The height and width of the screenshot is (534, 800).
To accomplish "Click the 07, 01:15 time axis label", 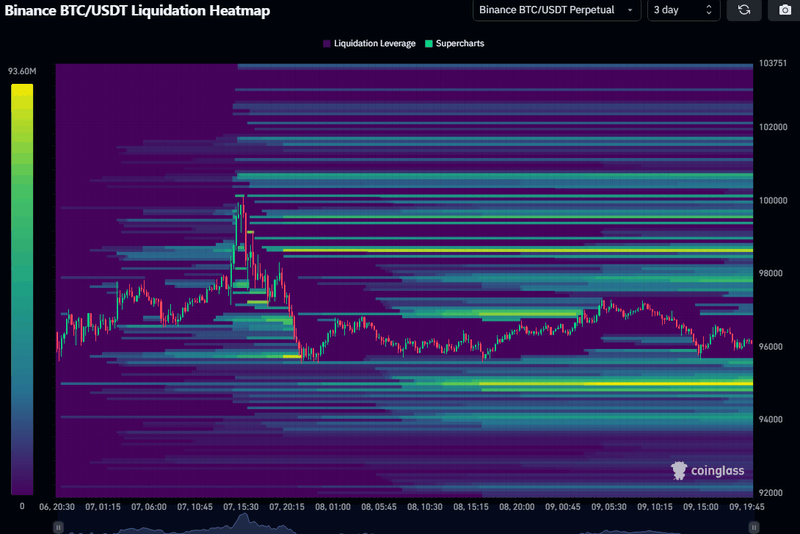I will (103, 506).
